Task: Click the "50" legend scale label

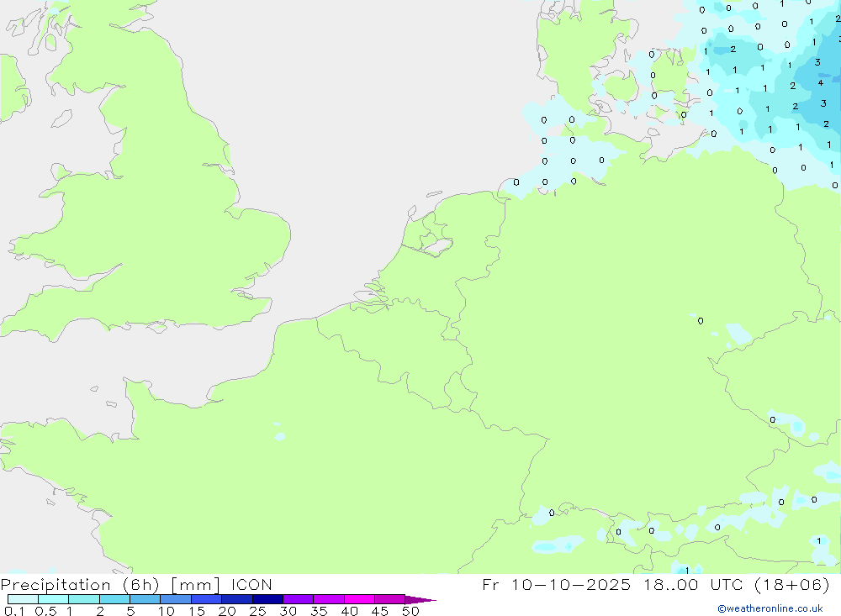Action: [x=410, y=611]
